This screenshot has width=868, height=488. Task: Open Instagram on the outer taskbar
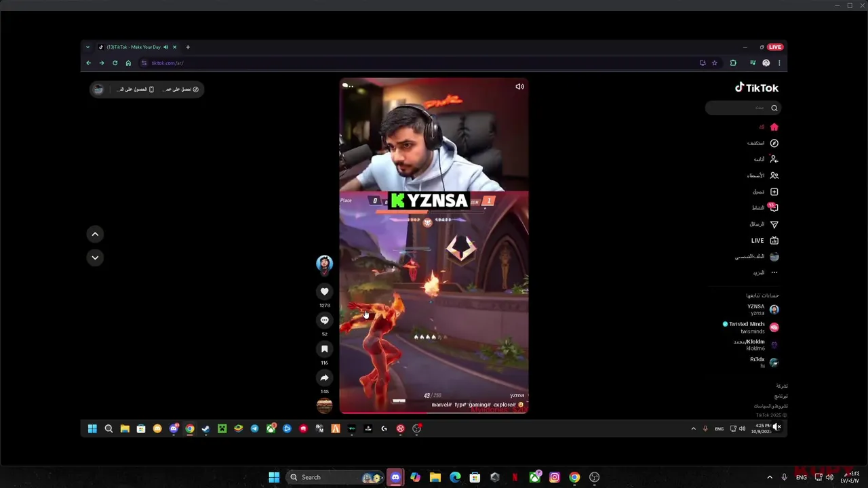(x=555, y=477)
